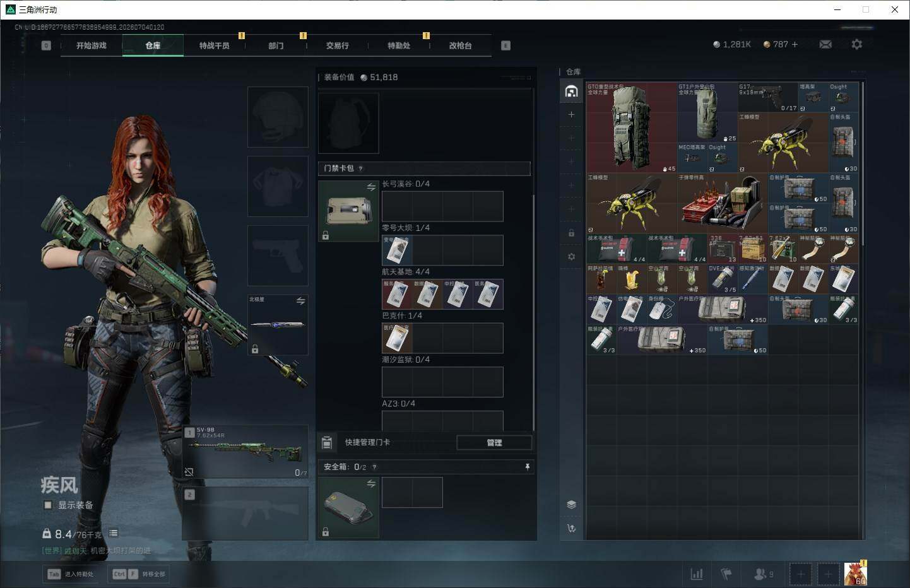Open the mail envelope icon

825,44
